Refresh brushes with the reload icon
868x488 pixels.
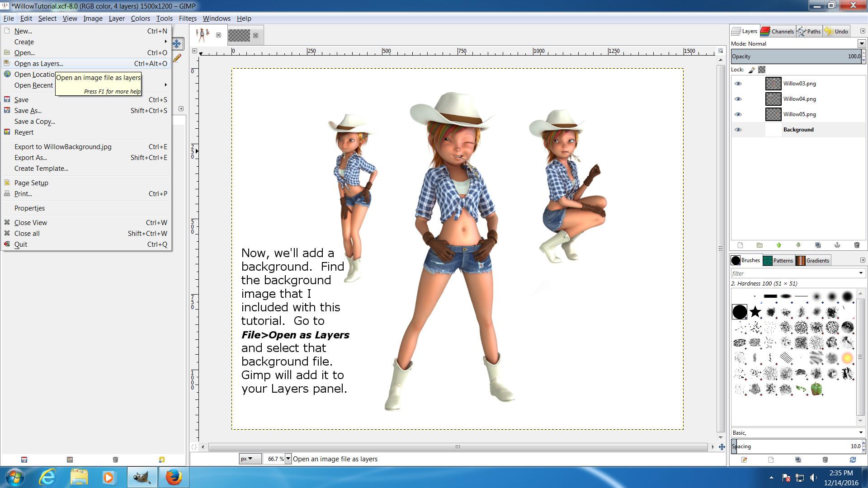[x=853, y=460]
